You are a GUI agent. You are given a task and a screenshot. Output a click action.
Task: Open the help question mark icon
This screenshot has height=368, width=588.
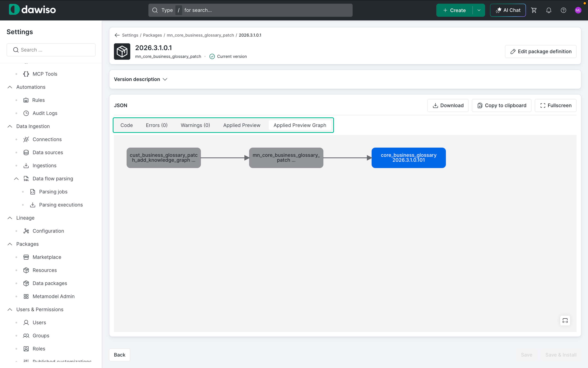pyautogui.click(x=563, y=10)
